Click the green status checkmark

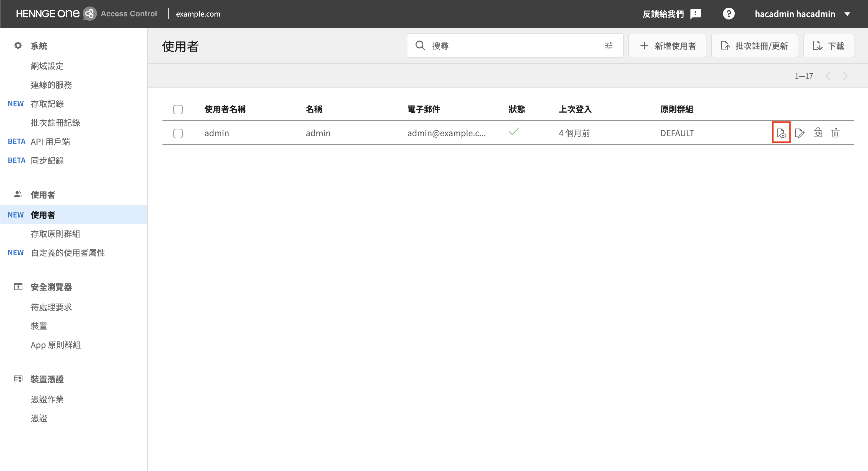tap(514, 131)
